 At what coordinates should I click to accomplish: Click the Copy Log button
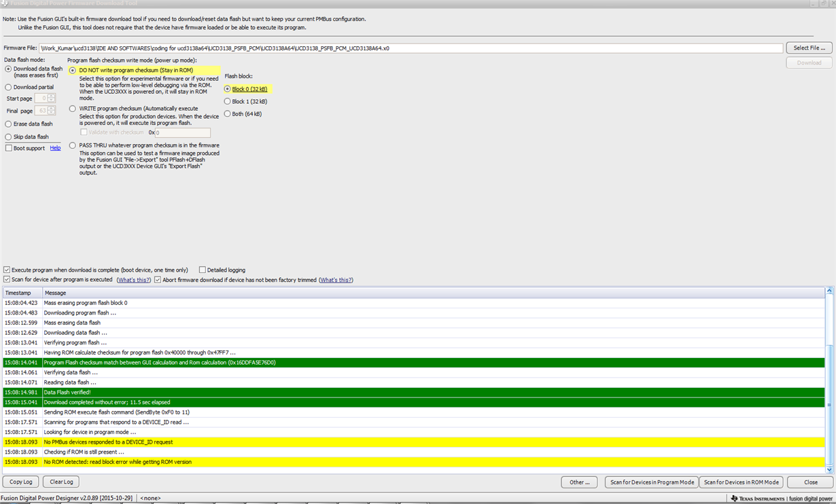pyautogui.click(x=21, y=482)
